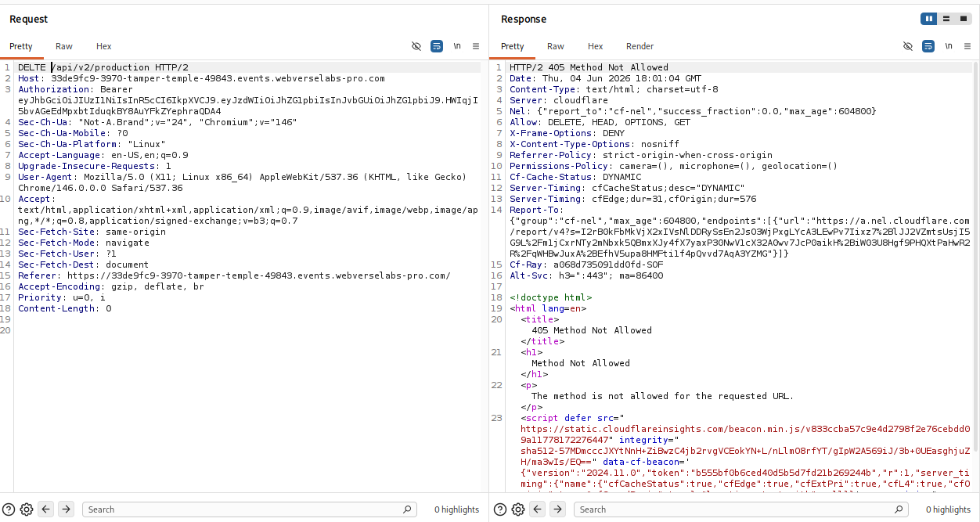Toggle hide non-printable characters in Request panel
The width and height of the screenshot is (980, 522).
pos(416,46)
